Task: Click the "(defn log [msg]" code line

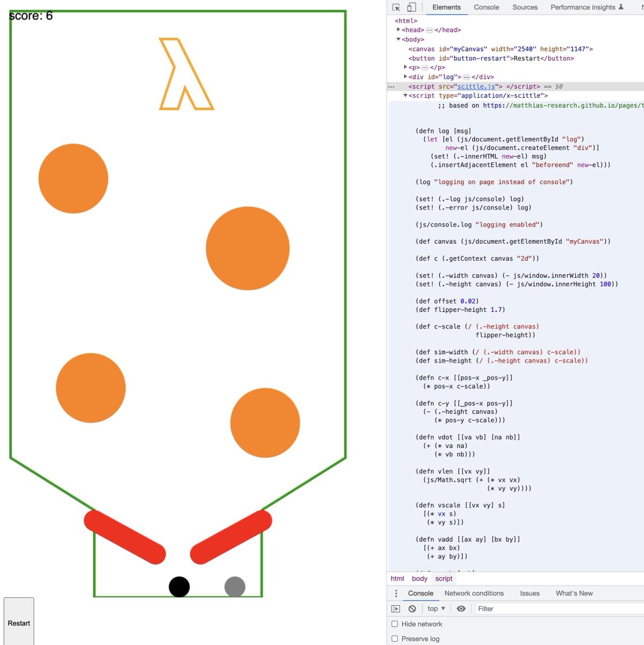Action: pos(443,131)
